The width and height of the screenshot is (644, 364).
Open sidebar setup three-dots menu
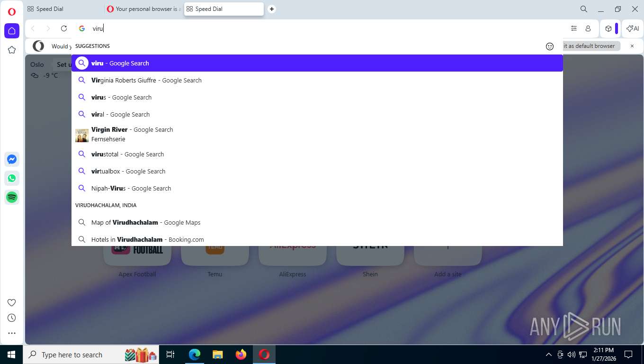(12, 333)
